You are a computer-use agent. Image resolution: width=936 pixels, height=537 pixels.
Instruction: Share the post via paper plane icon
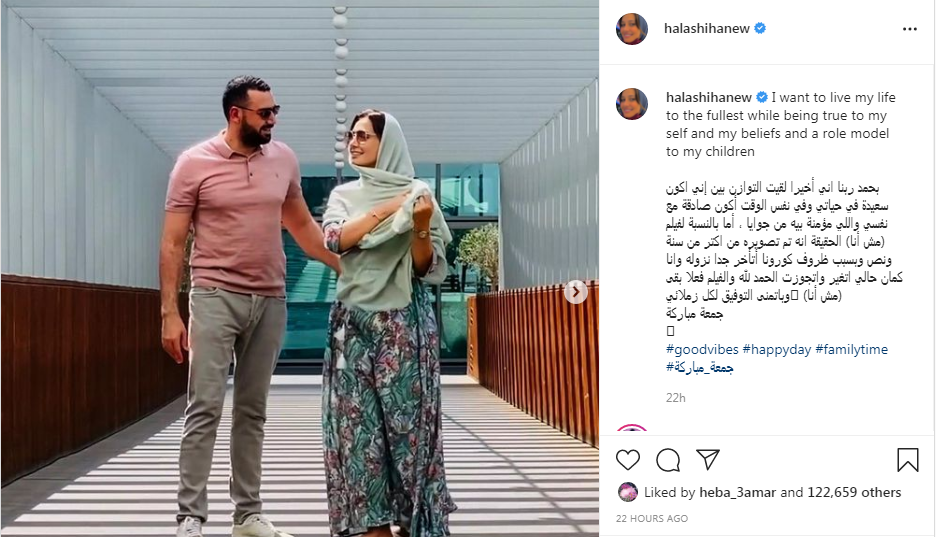708,459
